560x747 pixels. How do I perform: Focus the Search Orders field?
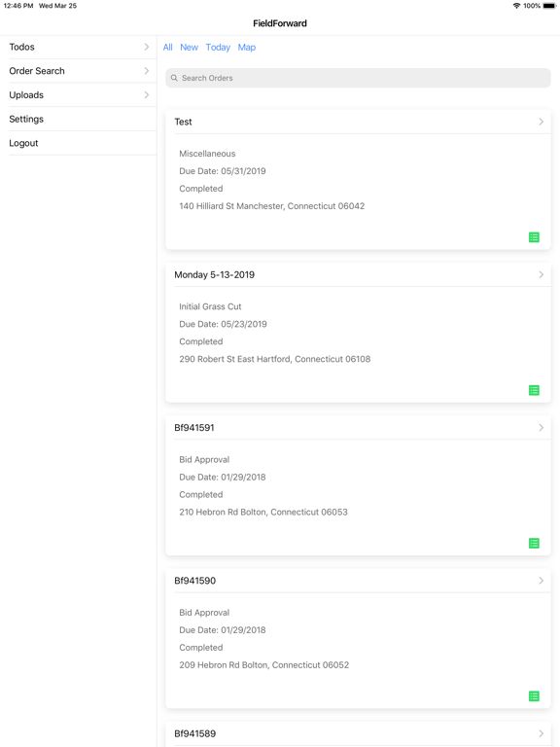tap(358, 78)
